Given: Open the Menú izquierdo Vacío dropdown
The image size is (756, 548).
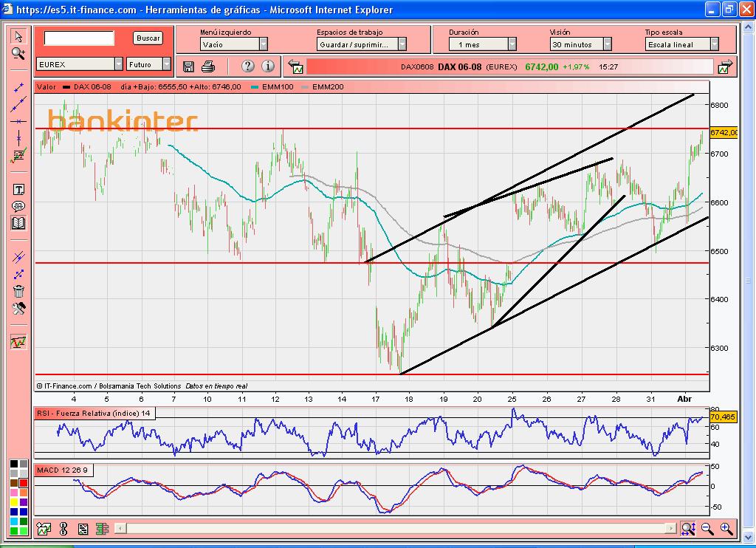Looking at the screenshot, I should [x=234, y=44].
